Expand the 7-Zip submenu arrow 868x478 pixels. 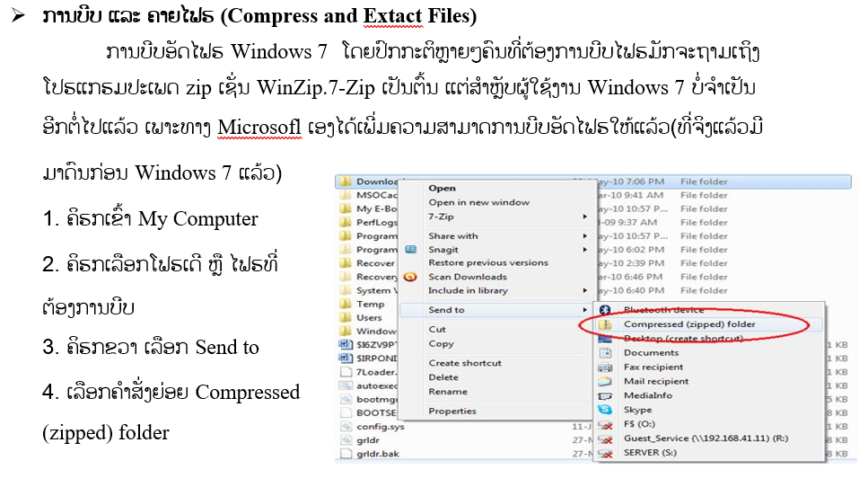click(x=585, y=217)
